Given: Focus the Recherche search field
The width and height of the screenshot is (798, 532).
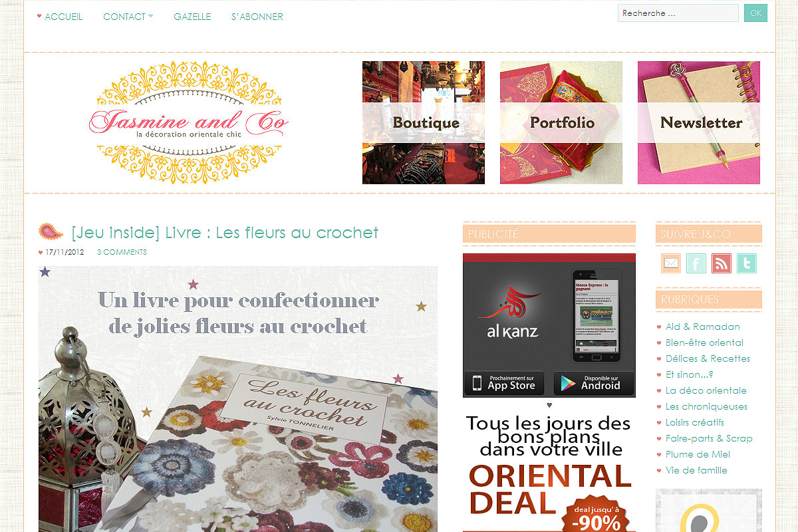Looking at the screenshot, I should coord(678,13).
